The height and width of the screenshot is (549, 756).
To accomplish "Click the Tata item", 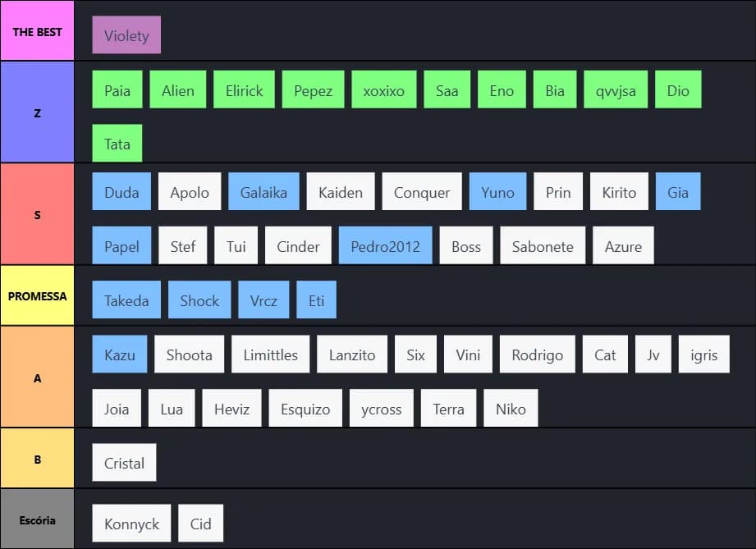I will [117, 144].
